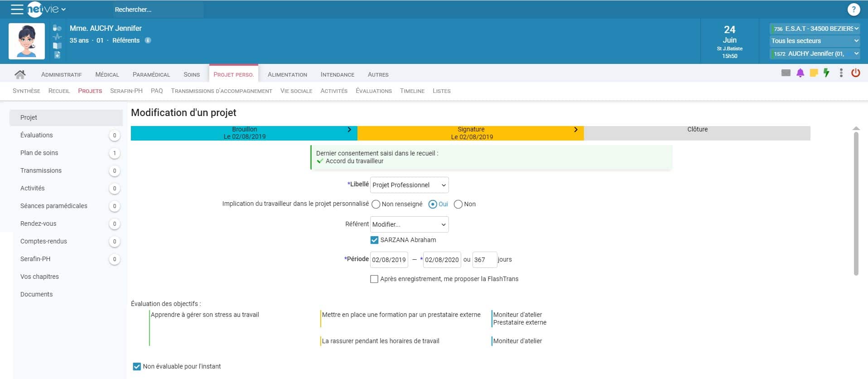The height and width of the screenshot is (379, 868).
Task: Open the Tous les secteurs dropdown
Action: [x=815, y=41]
